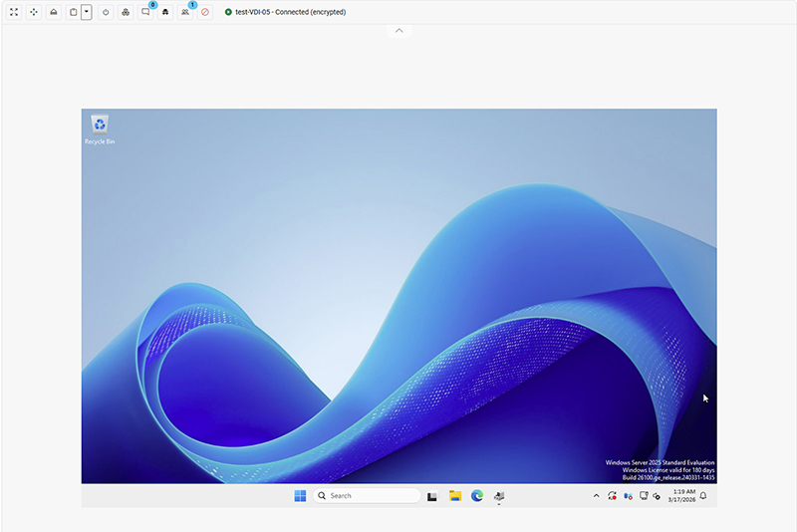The width and height of the screenshot is (797, 532).
Task: Show hidden system tray icons
Action: (x=596, y=496)
